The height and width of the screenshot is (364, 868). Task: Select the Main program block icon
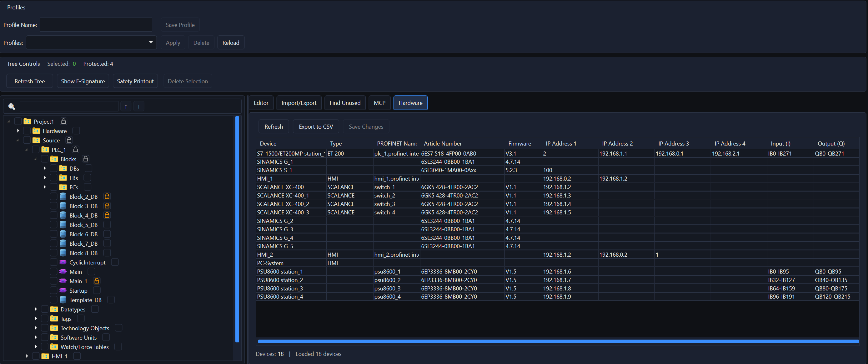click(x=63, y=271)
